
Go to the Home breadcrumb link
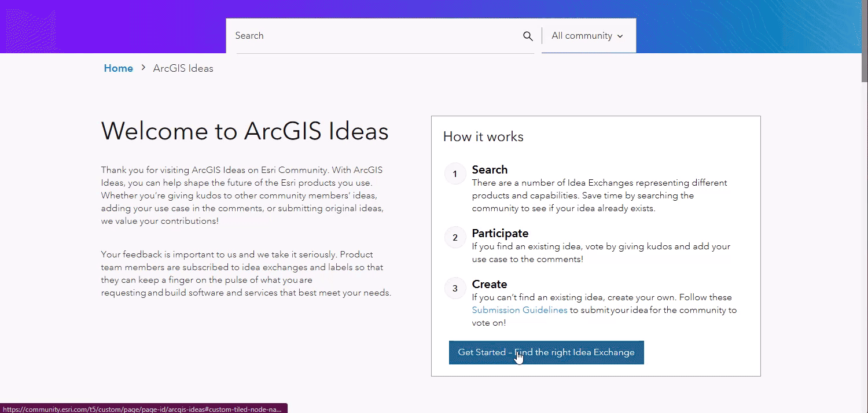coord(118,68)
